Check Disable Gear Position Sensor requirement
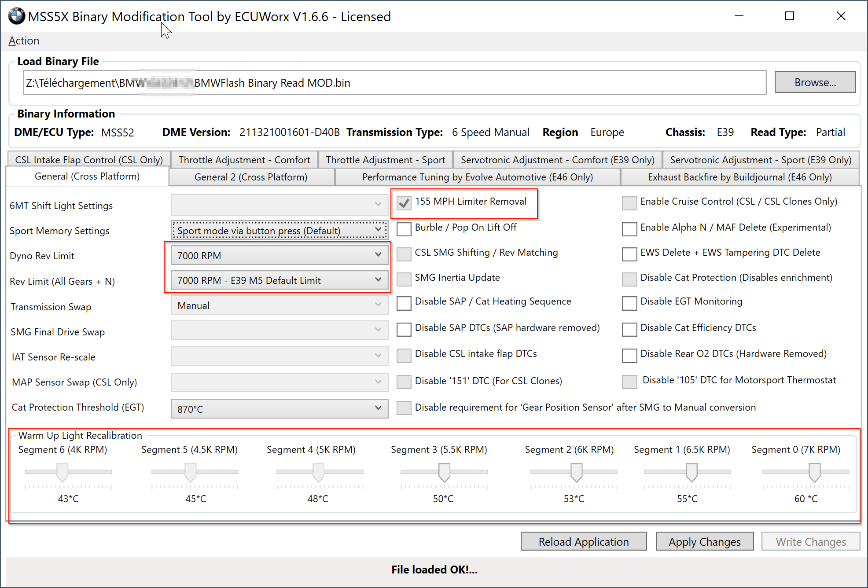 (404, 408)
